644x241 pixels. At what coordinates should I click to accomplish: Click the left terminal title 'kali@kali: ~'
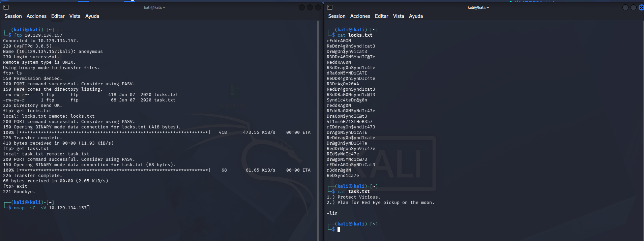click(x=154, y=7)
